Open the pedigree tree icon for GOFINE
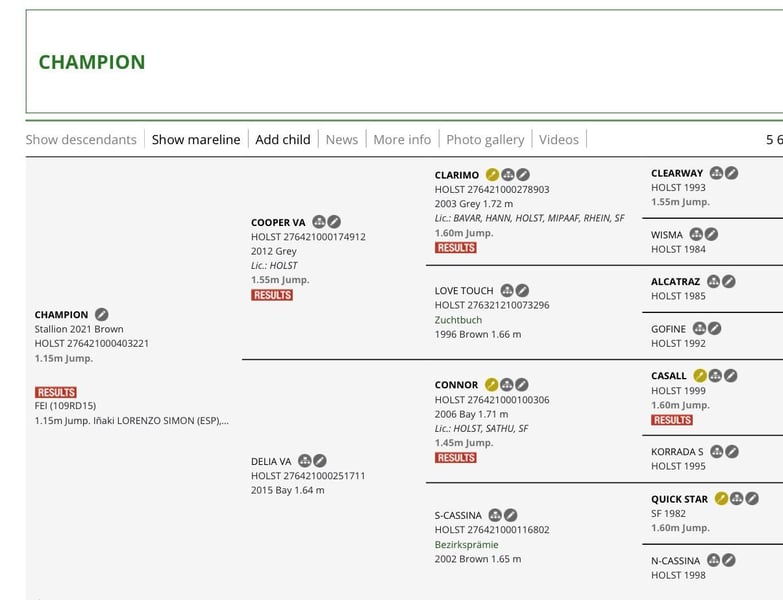Image resolution: width=783 pixels, height=600 pixels. (700, 328)
